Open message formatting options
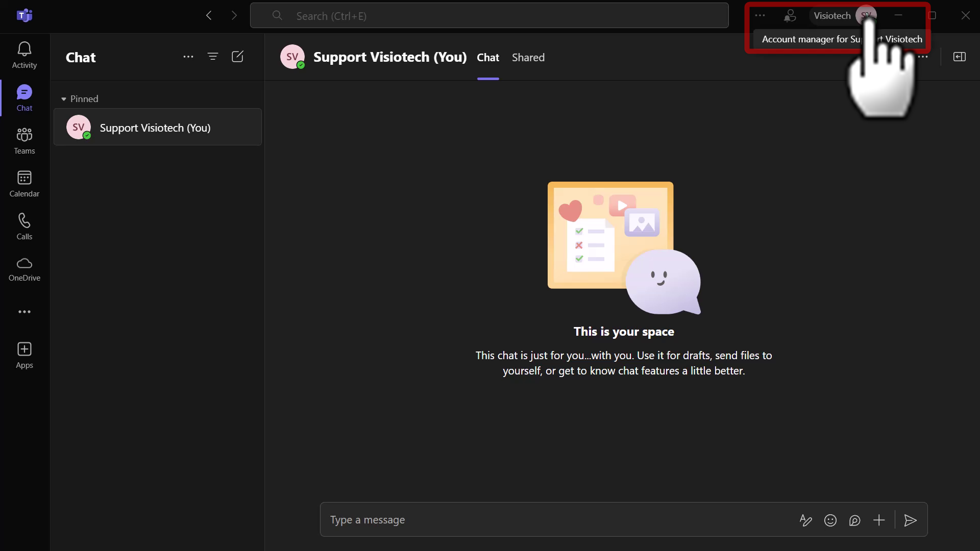The width and height of the screenshot is (980, 551). [x=806, y=520]
